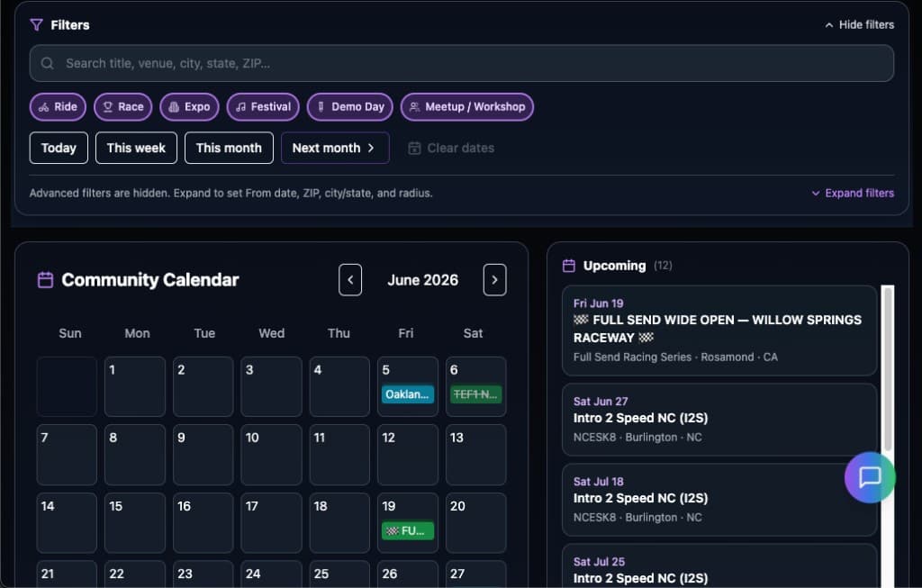Image resolution: width=922 pixels, height=588 pixels.
Task: Select June 18 in the calendar
Action: coord(339,523)
